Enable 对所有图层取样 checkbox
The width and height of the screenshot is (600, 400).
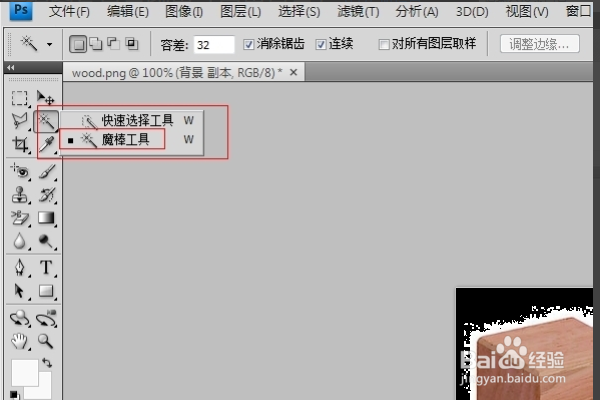(383, 45)
